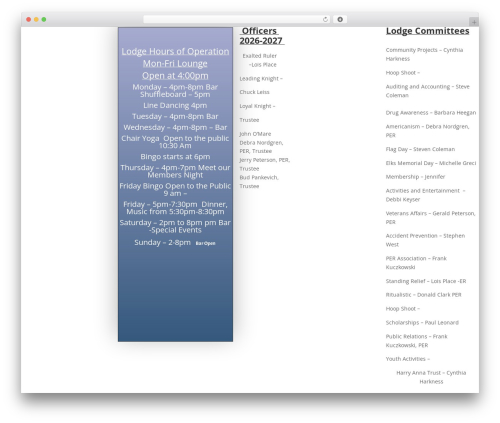Select the Lodge Committees heading
The height and width of the screenshot is (423, 500).
428,31
